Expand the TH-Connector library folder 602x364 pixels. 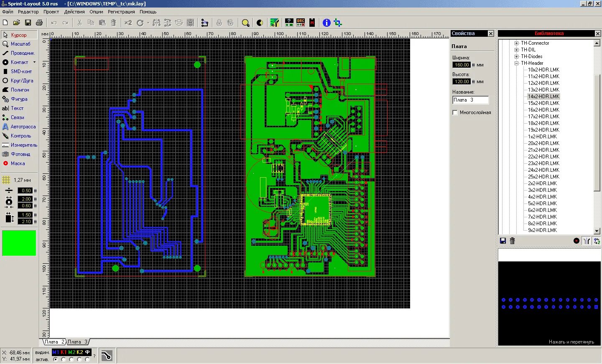tap(517, 43)
